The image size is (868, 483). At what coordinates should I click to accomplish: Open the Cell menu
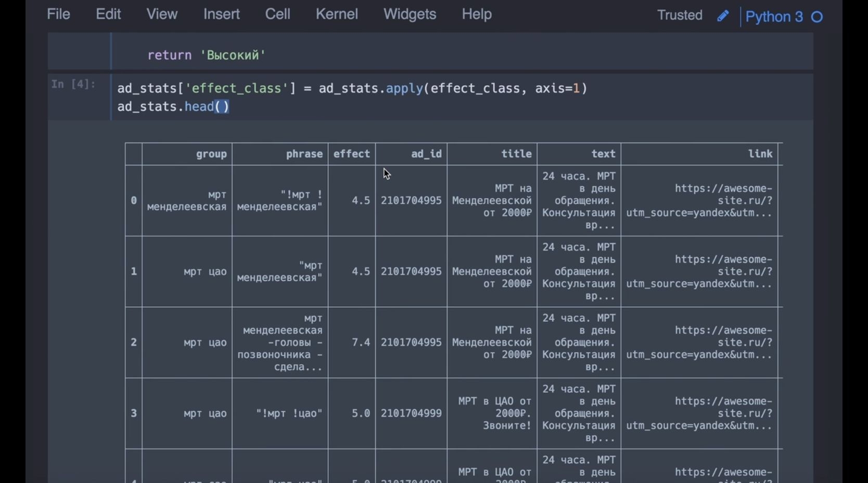[x=278, y=14]
